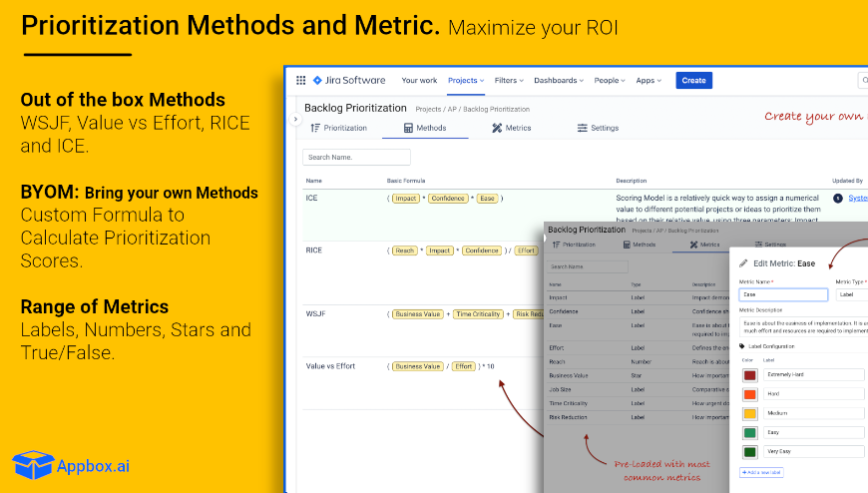868x493 pixels.
Task: Open the Jira app switcher grid icon
Action: click(x=300, y=80)
